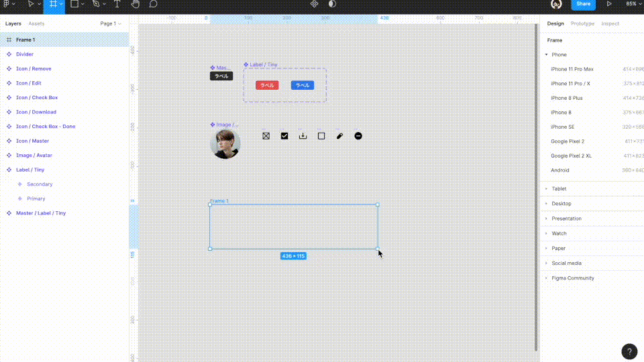The height and width of the screenshot is (362, 644).
Task: Click the Share button
Action: pos(583,4)
